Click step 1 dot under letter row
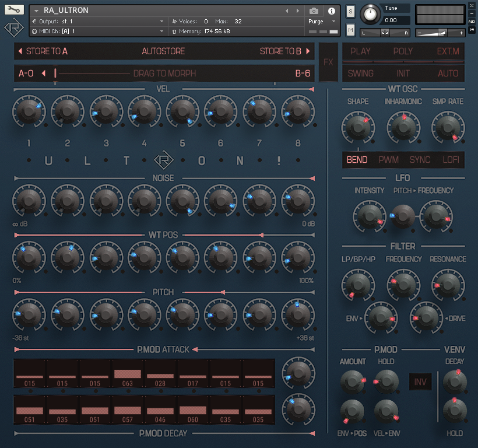This screenshot has width=478, height=448. [x=29, y=160]
